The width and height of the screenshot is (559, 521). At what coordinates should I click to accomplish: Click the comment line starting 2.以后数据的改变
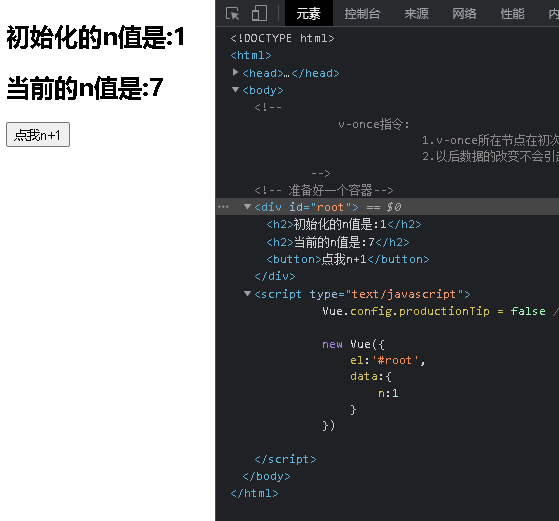tap(490, 156)
